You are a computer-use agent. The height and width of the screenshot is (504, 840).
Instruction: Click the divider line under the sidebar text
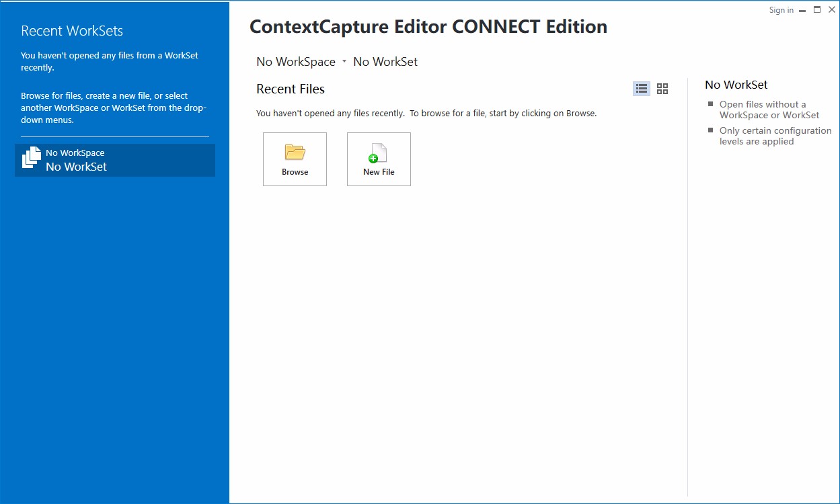point(114,137)
